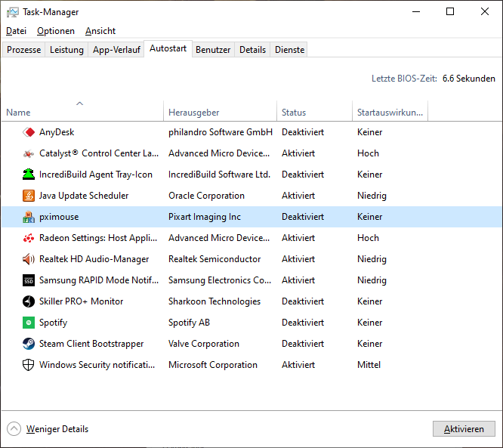Select the Autostart tab
The width and height of the screenshot is (503, 448).
pos(168,48)
